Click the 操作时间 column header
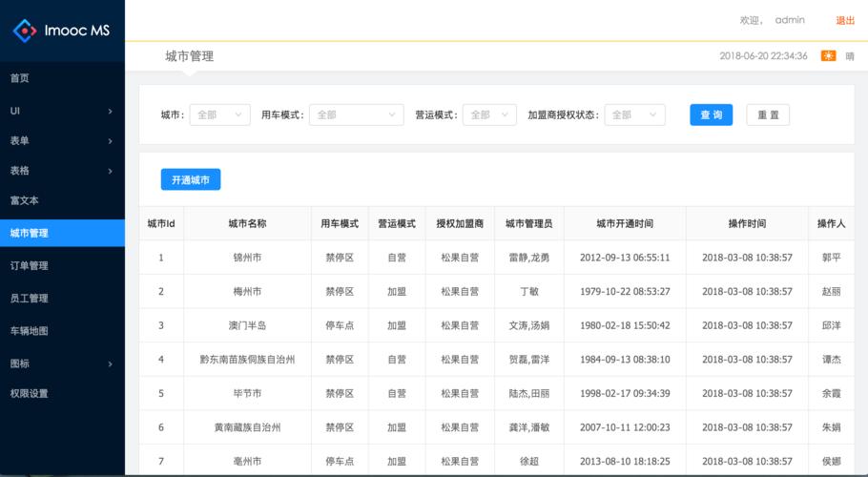This screenshot has width=868, height=477. pos(747,223)
